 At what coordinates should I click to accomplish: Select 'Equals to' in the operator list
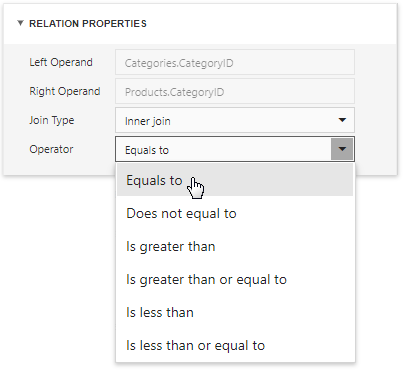click(x=235, y=180)
